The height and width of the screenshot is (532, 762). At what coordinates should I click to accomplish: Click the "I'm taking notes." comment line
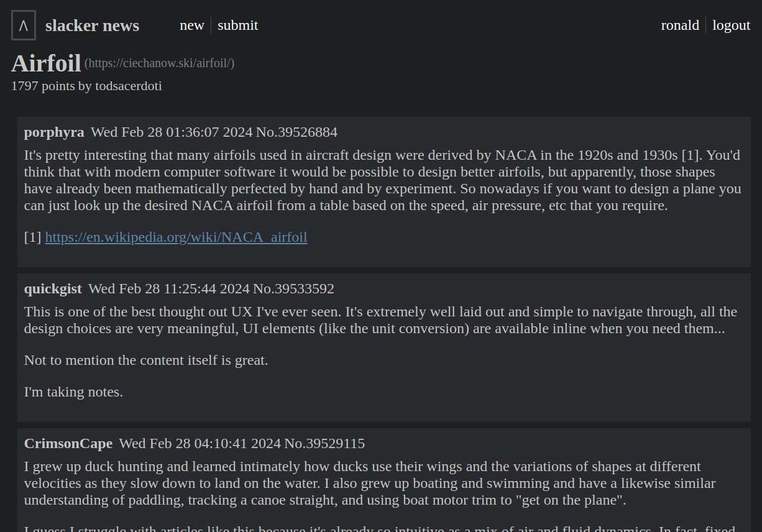tap(73, 392)
